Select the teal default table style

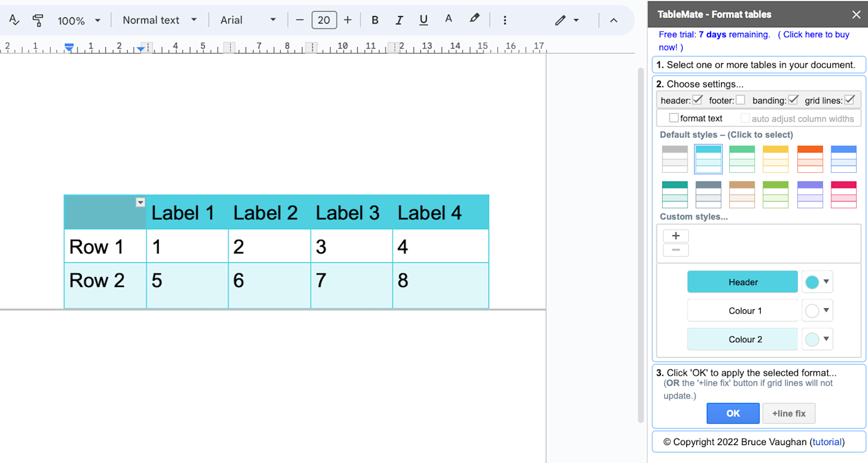(x=675, y=195)
